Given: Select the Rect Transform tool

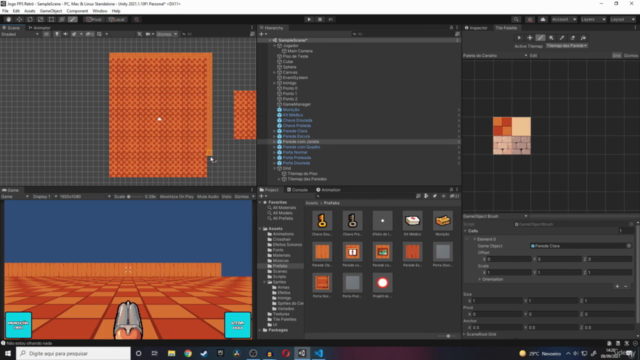Looking at the screenshot, I should [x=51, y=19].
